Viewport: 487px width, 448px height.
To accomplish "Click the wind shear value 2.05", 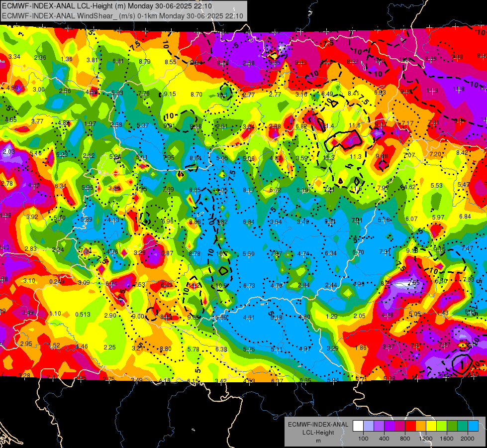I will tap(359, 316).
